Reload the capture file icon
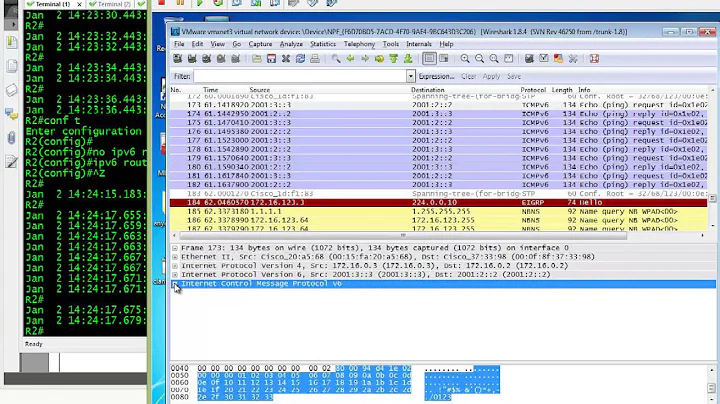 300,59
